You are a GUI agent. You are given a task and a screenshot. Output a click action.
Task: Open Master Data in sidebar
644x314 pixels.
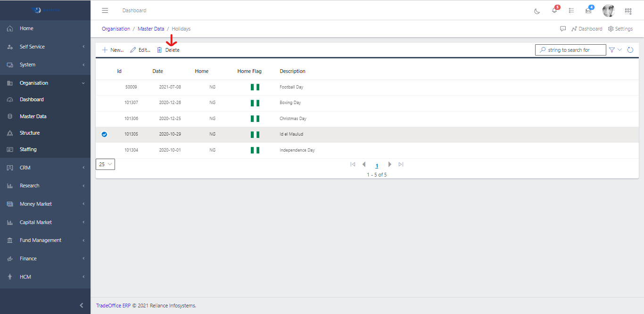pyautogui.click(x=33, y=116)
